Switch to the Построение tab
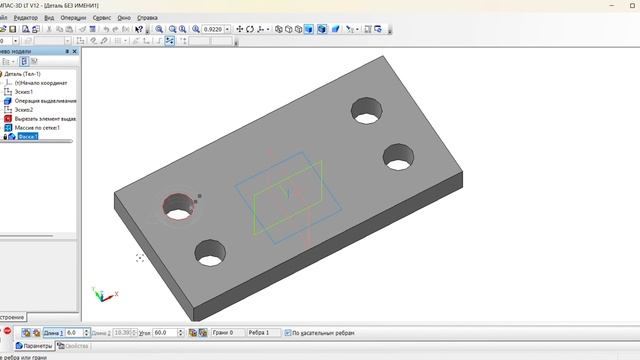Screen dimensions: 640x360 (x=12, y=317)
